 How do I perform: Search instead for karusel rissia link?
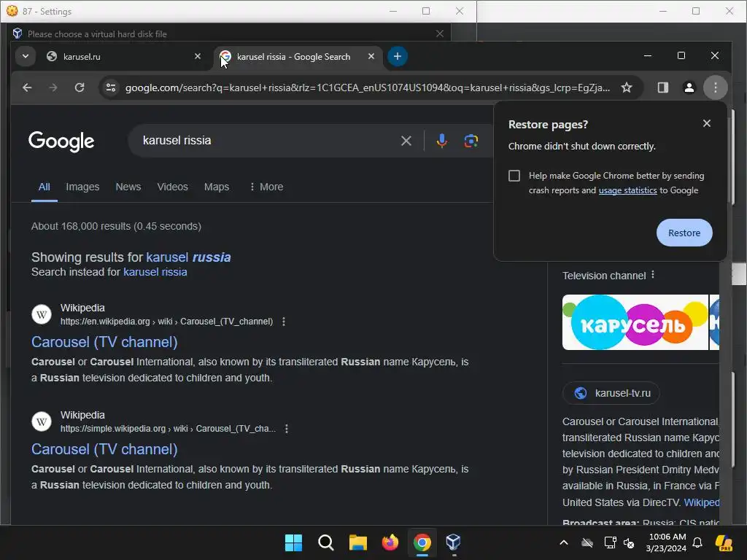tap(155, 272)
